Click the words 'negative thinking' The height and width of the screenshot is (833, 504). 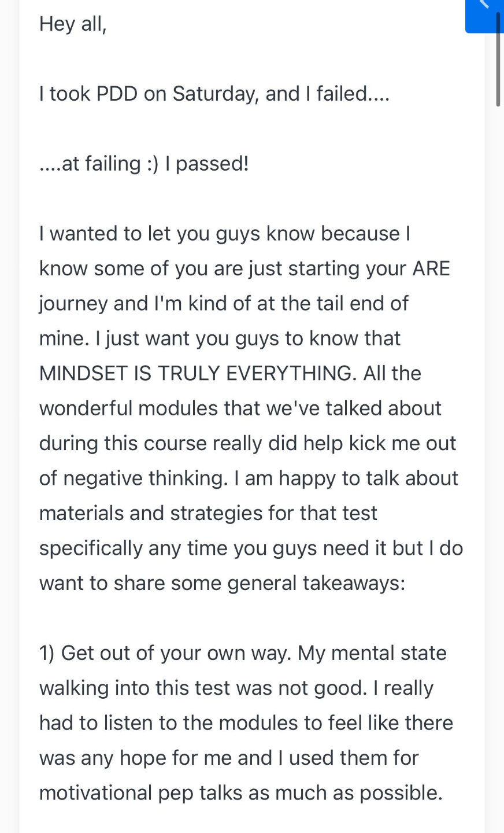(145, 478)
